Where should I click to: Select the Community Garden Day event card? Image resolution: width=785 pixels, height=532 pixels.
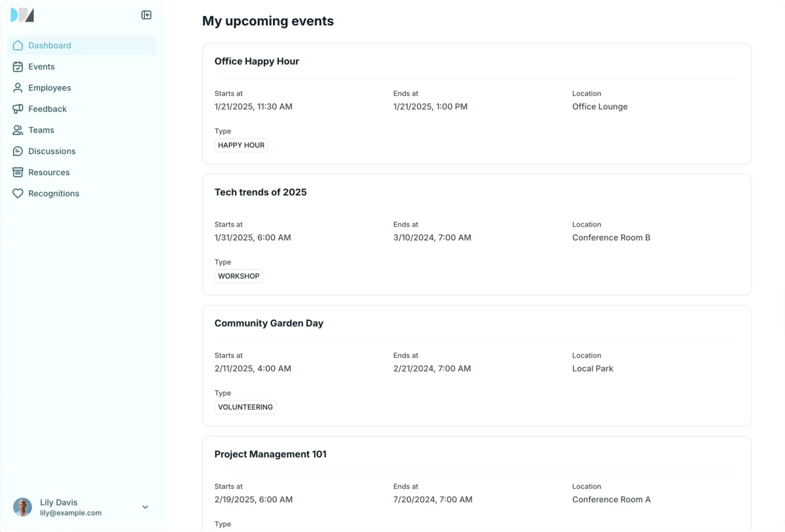[x=477, y=365]
